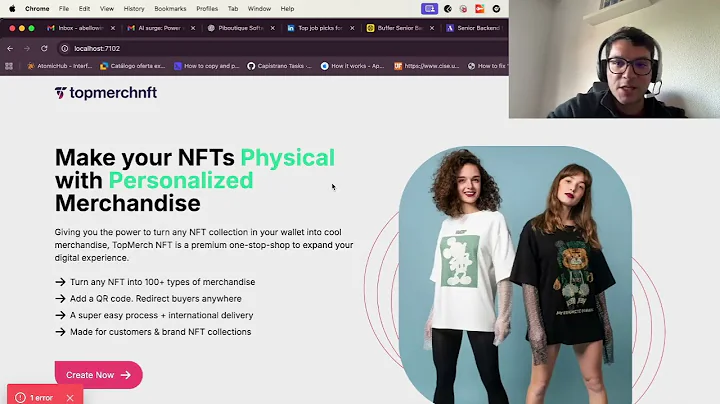Click the green word 'Physical' in heading
720x404 pixels.
287,158
